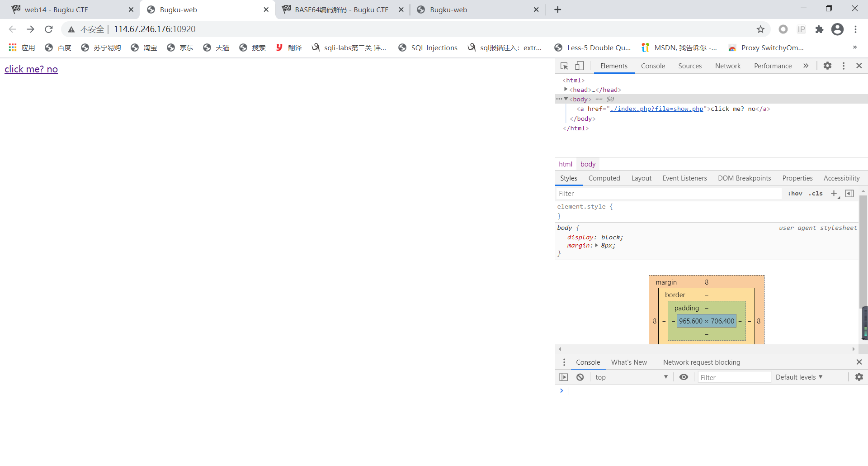Activate the inspect element picker icon
Screen dimensions: 868x466
point(564,66)
